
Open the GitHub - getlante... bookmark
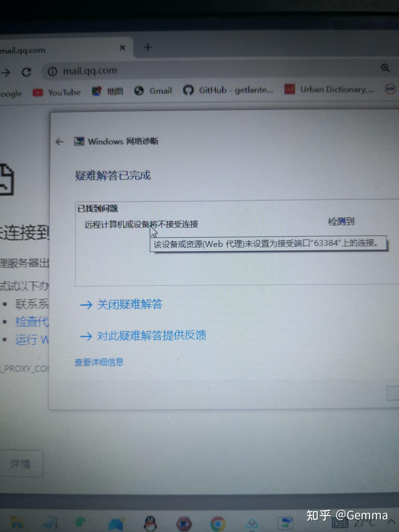click(228, 90)
